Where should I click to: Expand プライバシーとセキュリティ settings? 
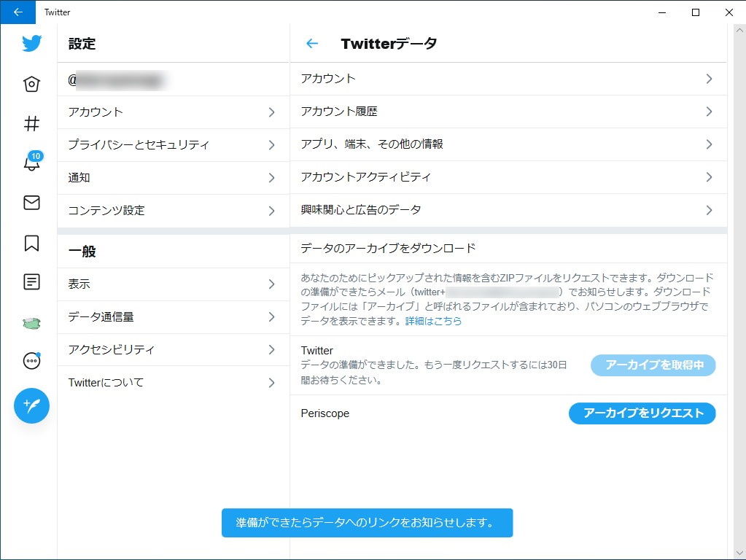(173, 144)
